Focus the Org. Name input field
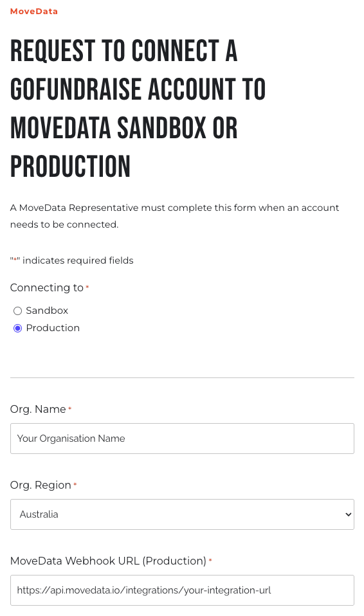This screenshot has height=616, width=364. click(182, 439)
